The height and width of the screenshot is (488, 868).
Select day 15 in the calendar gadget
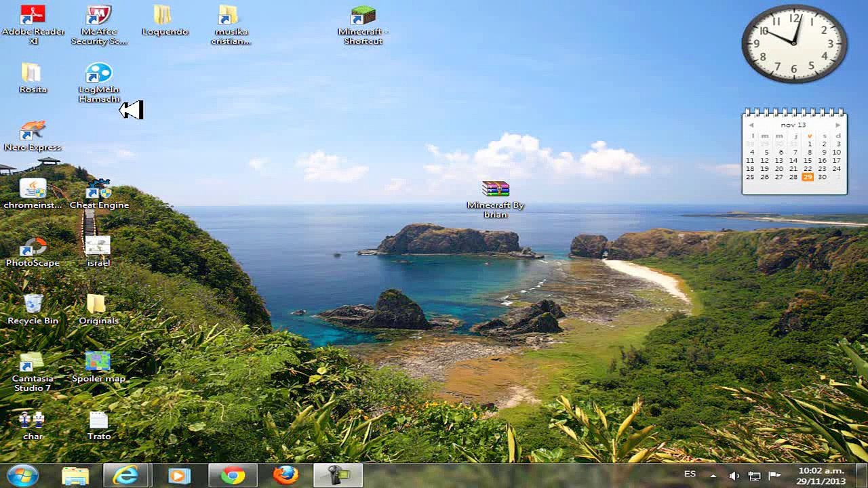tap(808, 161)
